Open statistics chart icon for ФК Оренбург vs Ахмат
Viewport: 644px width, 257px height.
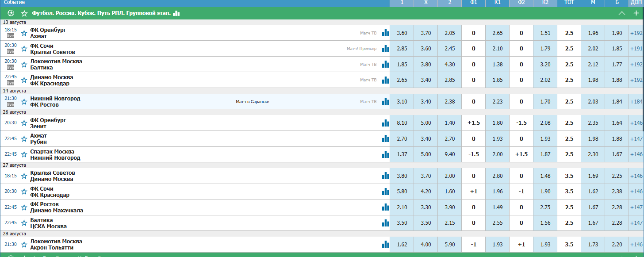[386, 33]
